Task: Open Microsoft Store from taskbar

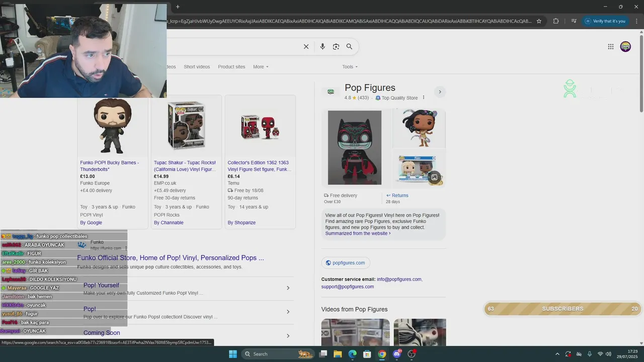Action: click(x=367, y=354)
